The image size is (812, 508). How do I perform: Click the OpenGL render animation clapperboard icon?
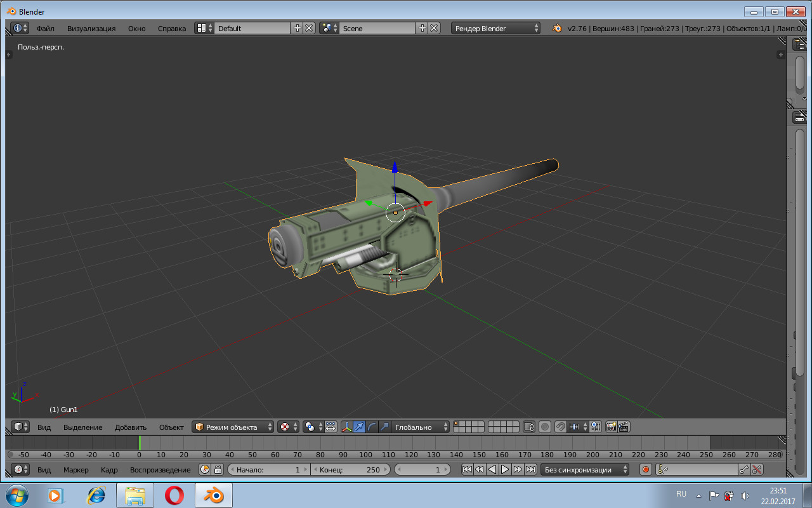pos(624,427)
